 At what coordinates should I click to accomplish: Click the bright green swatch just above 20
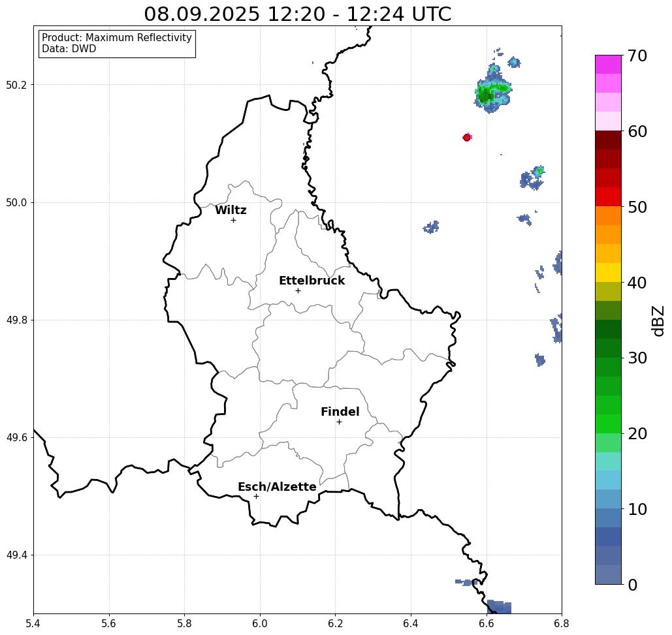pos(608,424)
